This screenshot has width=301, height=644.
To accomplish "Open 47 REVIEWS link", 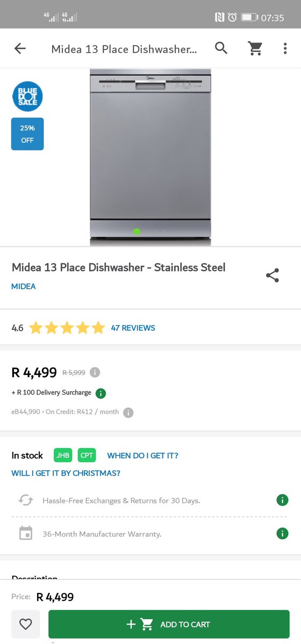I will point(133,328).
